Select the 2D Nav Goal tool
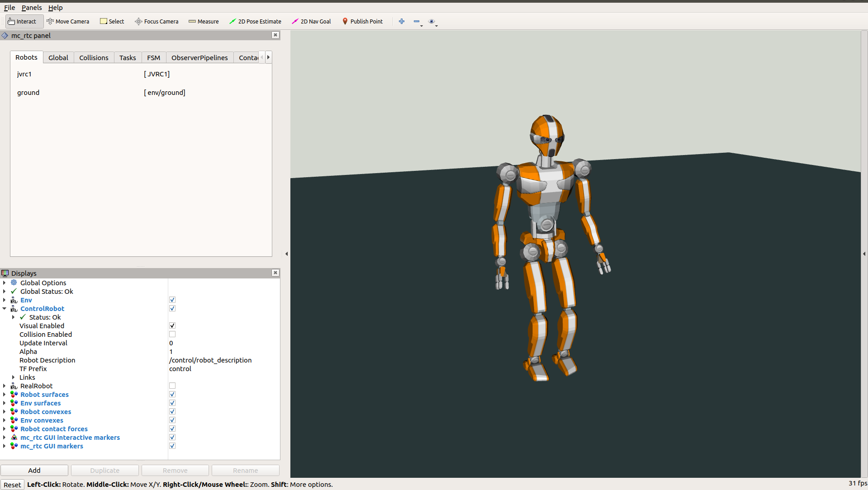 click(311, 21)
